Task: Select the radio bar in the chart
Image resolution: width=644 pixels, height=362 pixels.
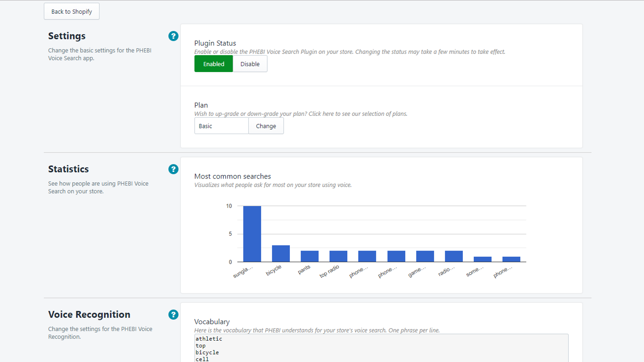Action: (x=454, y=256)
